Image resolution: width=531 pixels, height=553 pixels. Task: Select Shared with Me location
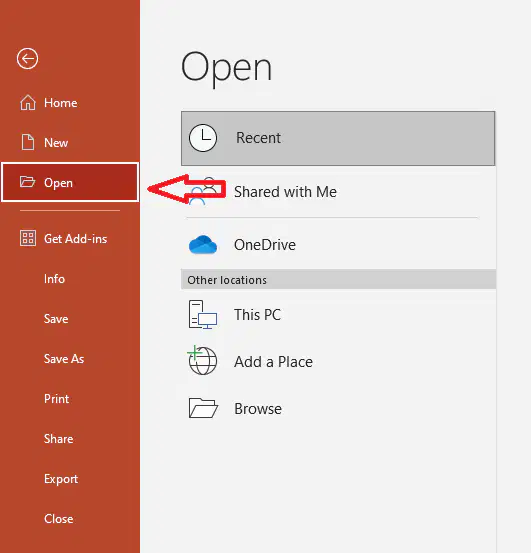click(x=285, y=192)
